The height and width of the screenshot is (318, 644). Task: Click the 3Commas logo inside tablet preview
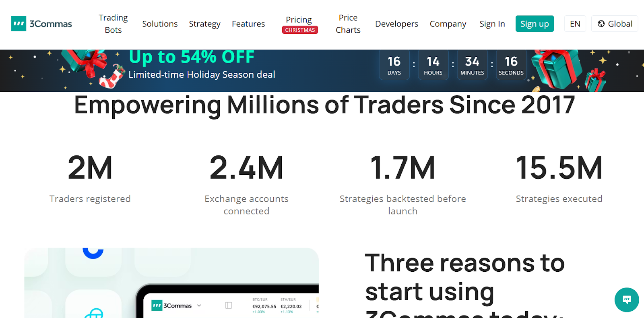tap(172, 306)
